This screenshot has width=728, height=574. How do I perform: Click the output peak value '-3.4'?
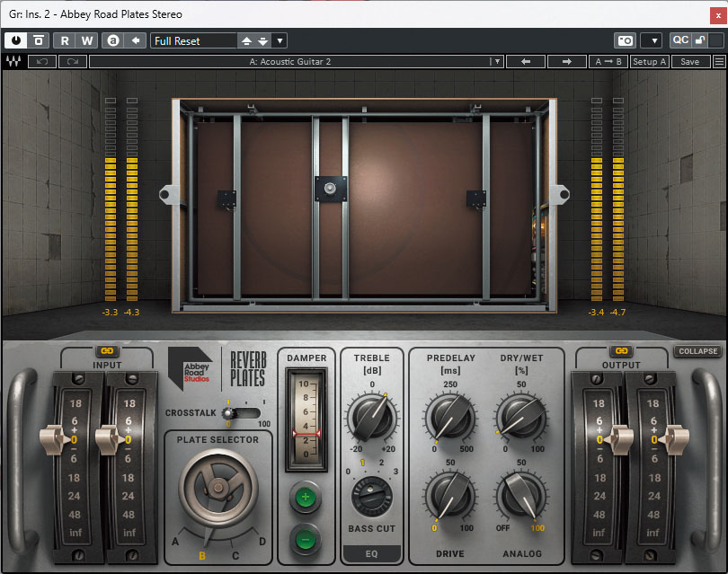pyautogui.click(x=596, y=313)
